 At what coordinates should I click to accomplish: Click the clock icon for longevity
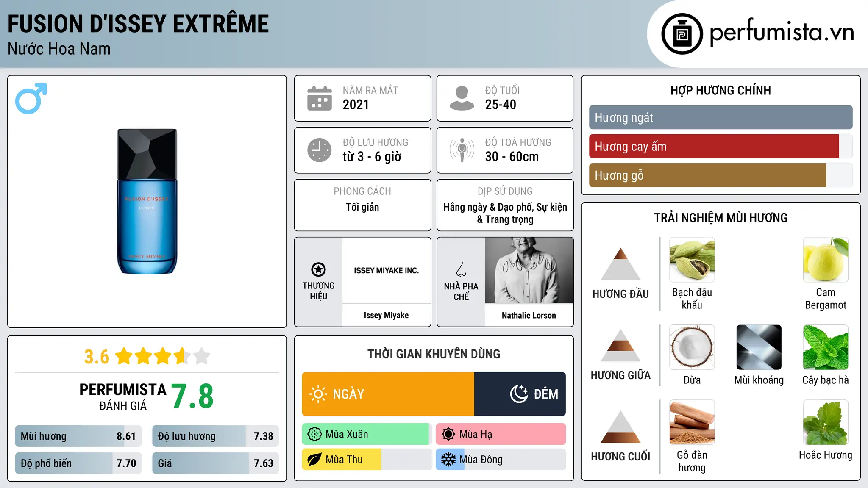click(x=320, y=150)
